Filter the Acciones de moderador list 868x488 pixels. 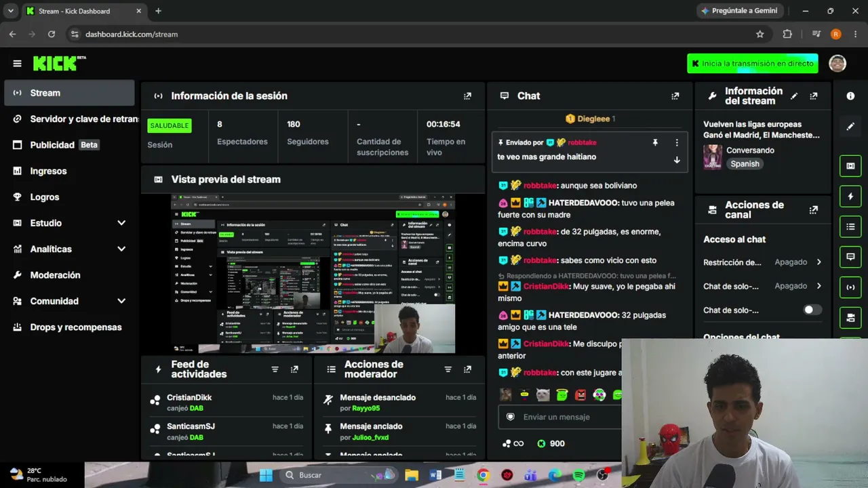(x=448, y=369)
